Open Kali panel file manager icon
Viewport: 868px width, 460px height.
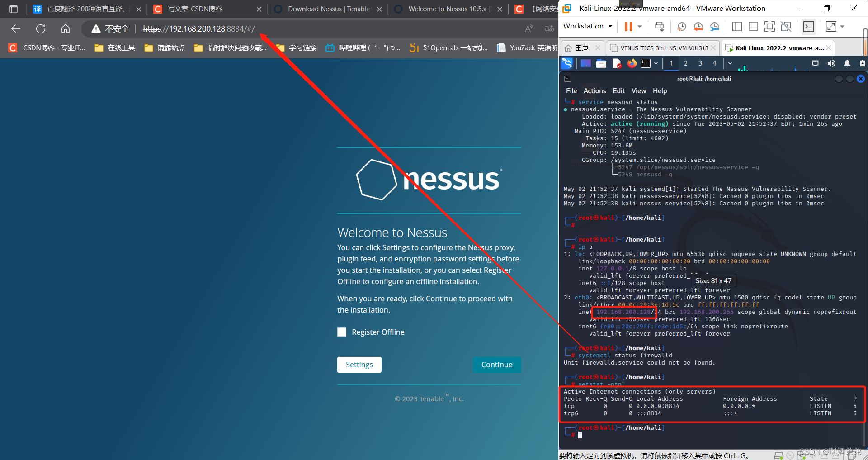coord(601,63)
